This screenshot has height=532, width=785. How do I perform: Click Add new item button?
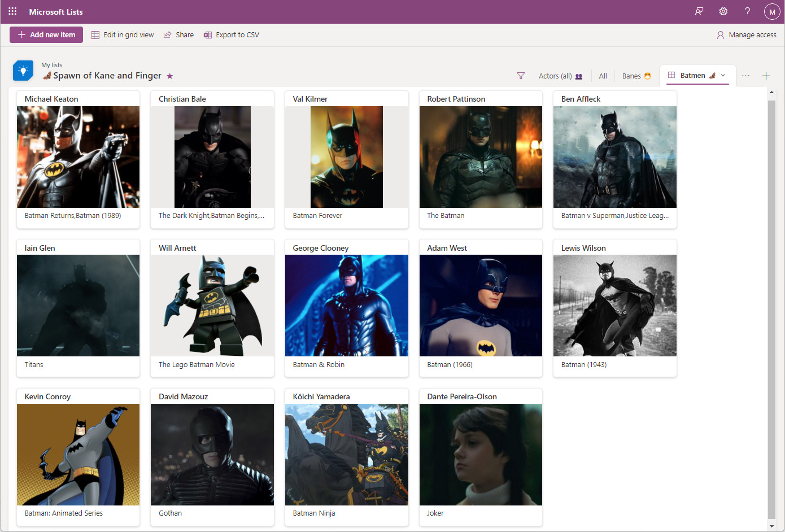[46, 34]
